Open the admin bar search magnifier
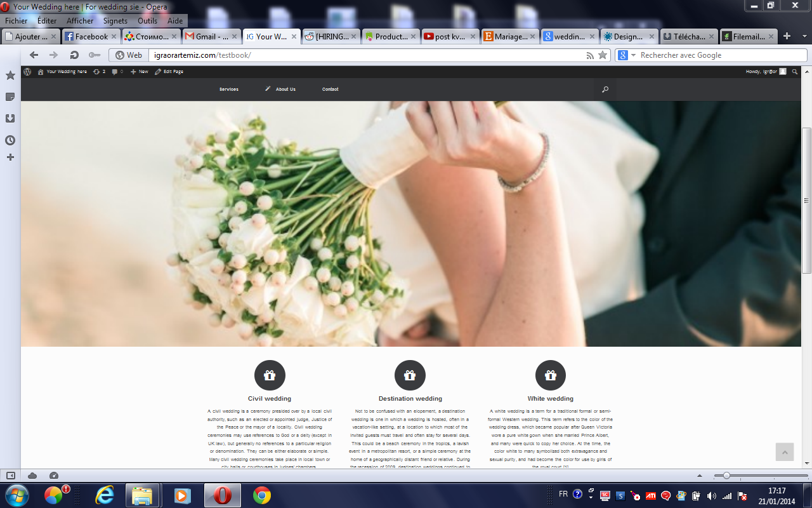The width and height of the screenshot is (812, 508). click(x=796, y=72)
